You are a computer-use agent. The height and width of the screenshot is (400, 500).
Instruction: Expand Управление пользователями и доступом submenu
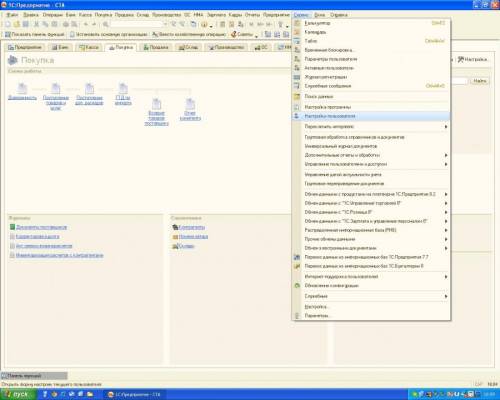[371, 164]
